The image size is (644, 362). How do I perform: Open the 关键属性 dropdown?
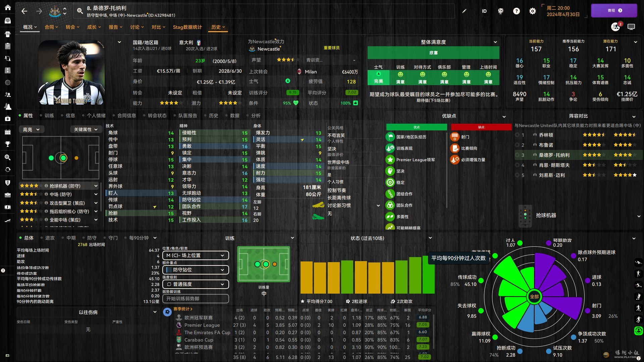[x=86, y=129]
